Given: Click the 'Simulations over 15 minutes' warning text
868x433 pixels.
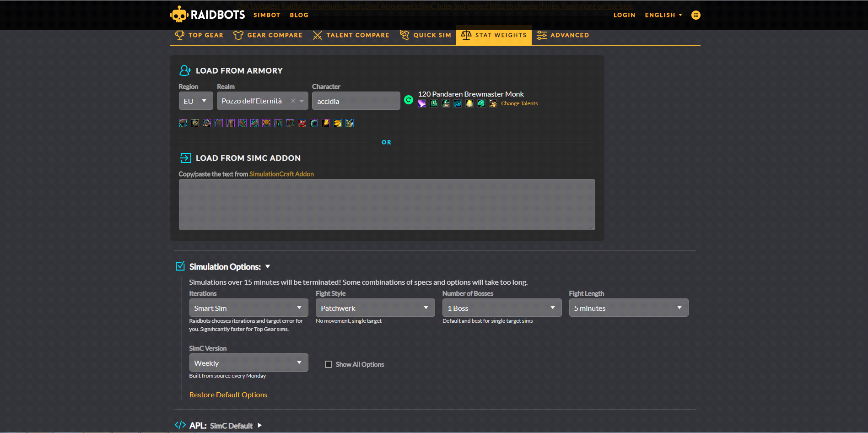Looking at the screenshot, I should (358, 282).
